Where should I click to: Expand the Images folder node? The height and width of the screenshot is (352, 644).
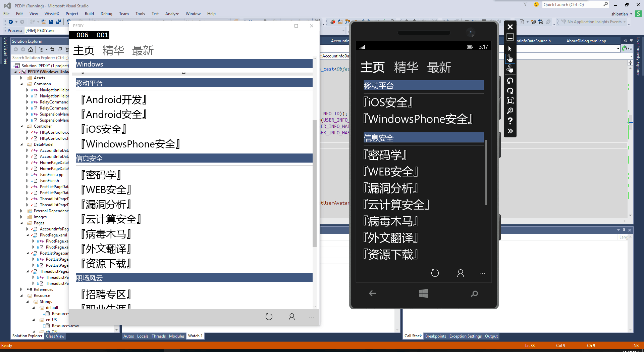tap(21, 217)
